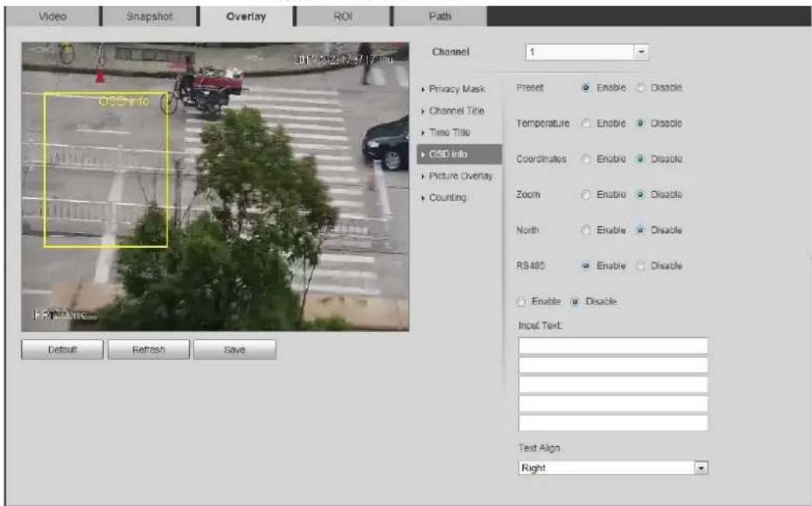Select OSD Info menu item
The image size is (812, 506).
459,154
